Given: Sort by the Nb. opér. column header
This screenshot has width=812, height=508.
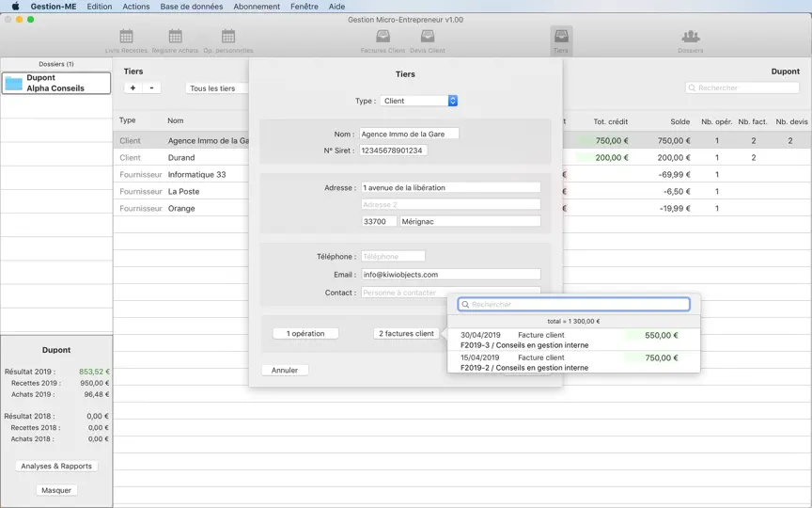Looking at the screenshot, I should click(717, 121).
